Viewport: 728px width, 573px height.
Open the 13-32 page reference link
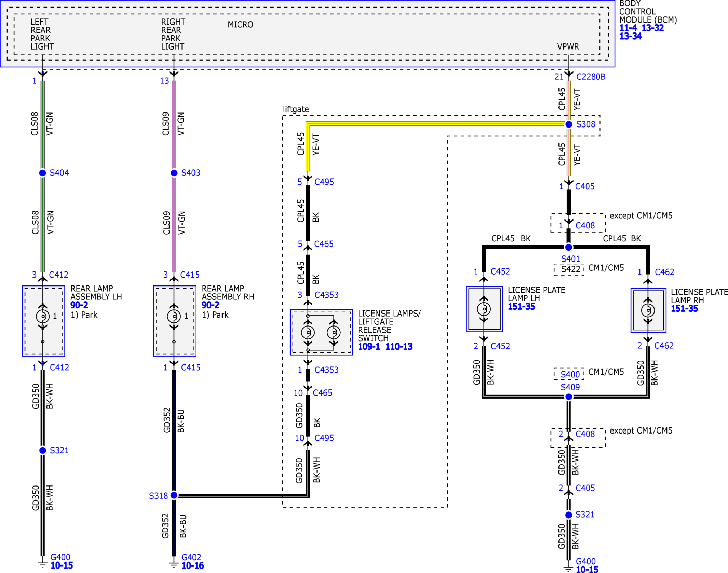(x=652, y=28)
